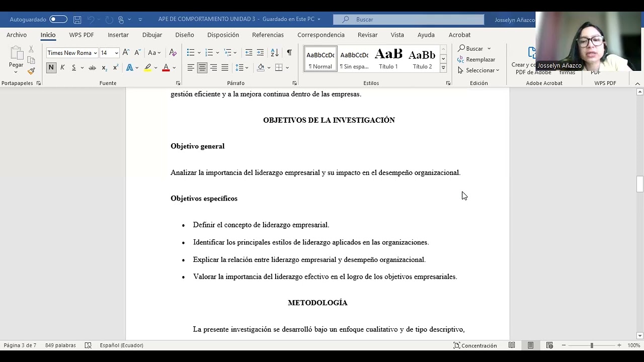Image resolution: width=644 pixels, height=362 pixels.
Task: Show paragraph marks (pilcrow)
Action: point(289,52)
